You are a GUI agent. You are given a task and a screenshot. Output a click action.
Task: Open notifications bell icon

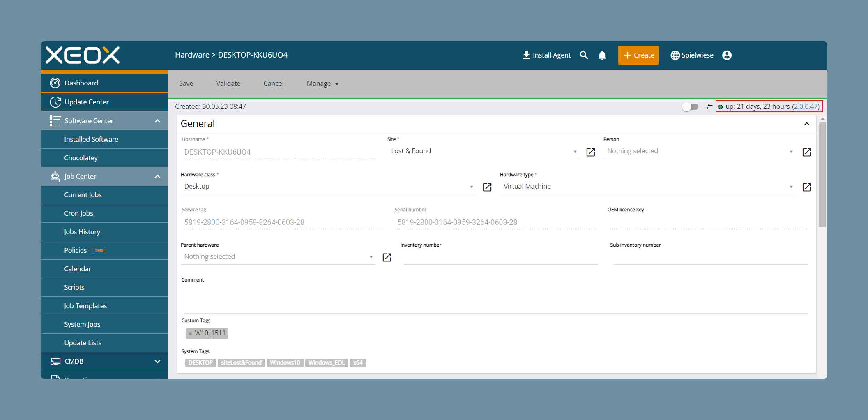tap(602, 55)
